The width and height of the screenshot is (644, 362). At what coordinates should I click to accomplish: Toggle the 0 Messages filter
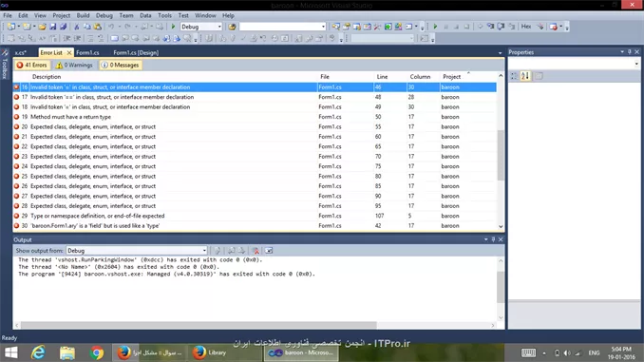121,65
